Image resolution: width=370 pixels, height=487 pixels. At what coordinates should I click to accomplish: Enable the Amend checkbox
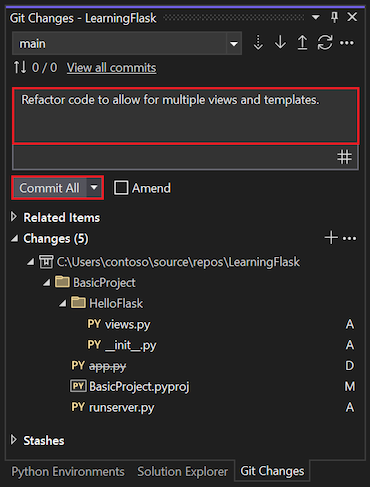coord(121,188)
